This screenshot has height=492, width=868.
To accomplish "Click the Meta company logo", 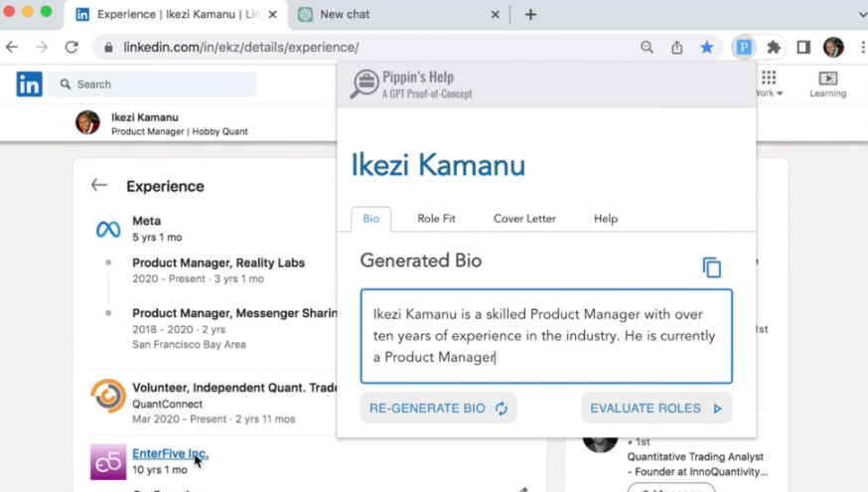I will tap(108, 229).
